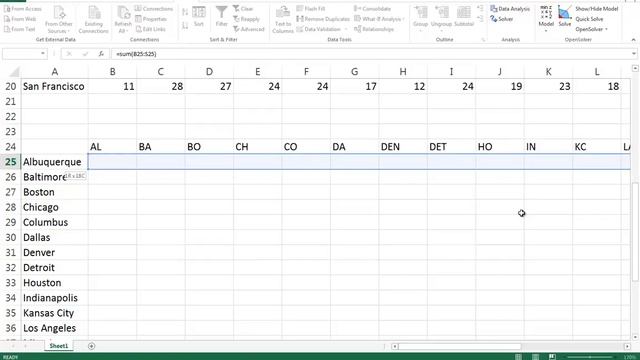640x360 pixels.
Task: Cancel formula entry with X
Action: 69,53
